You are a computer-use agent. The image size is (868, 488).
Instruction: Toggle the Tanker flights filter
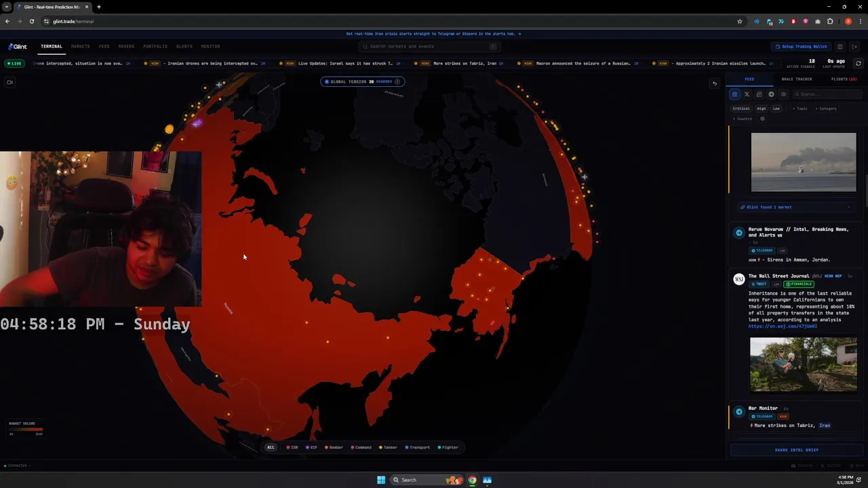click(x=389, y=447)
